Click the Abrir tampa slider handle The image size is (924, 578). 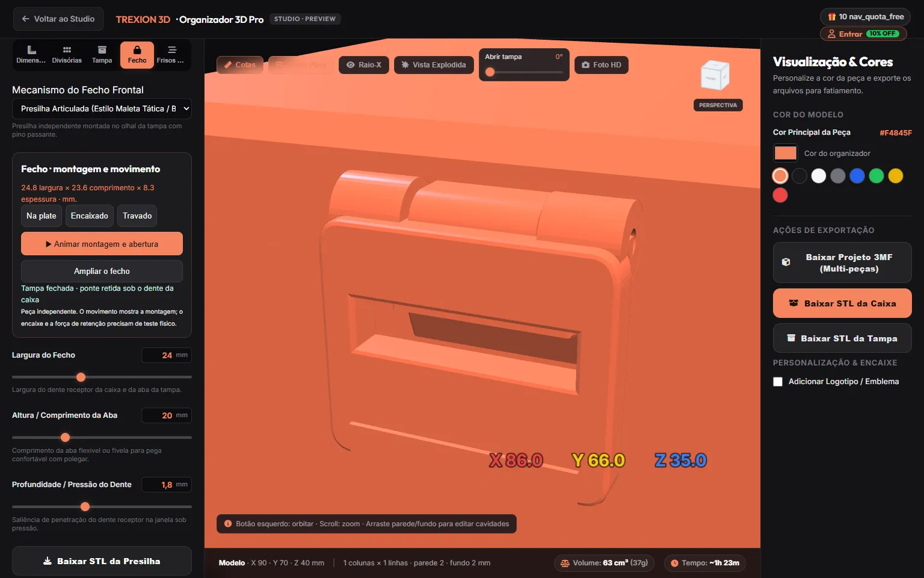point(490,72)
